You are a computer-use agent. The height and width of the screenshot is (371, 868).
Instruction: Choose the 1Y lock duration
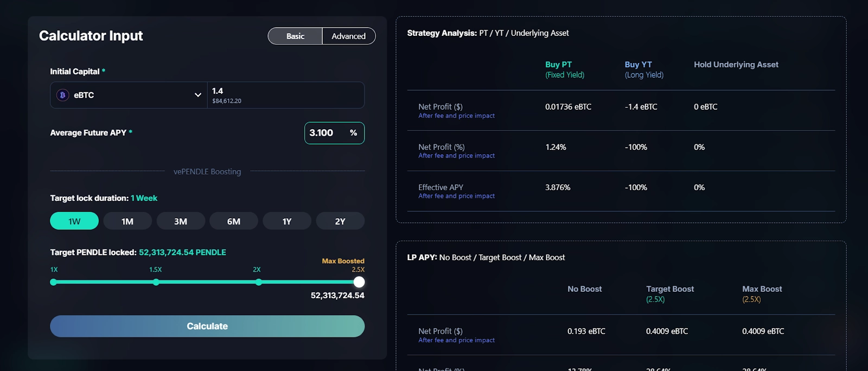coord(287,221)
